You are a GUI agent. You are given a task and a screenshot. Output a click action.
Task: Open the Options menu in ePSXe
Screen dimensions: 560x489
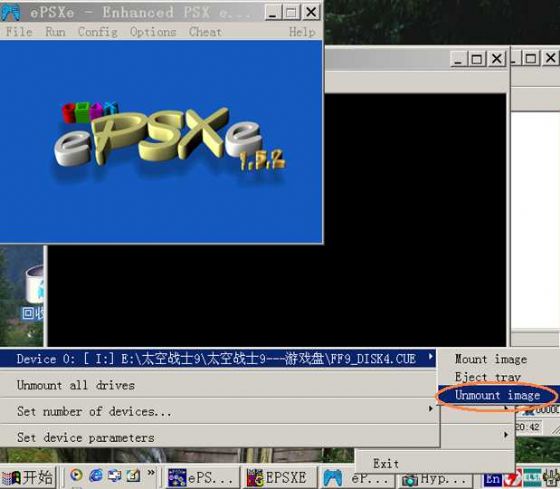(153, 32)
